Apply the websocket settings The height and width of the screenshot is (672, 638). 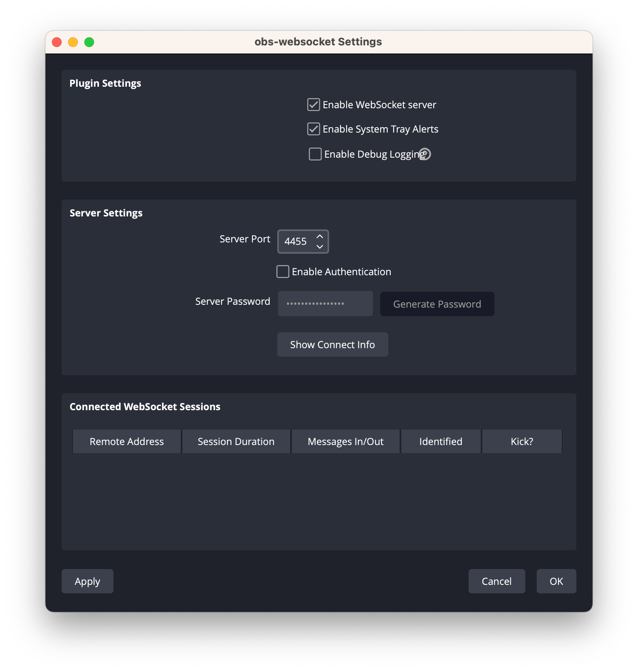(88, 581)
